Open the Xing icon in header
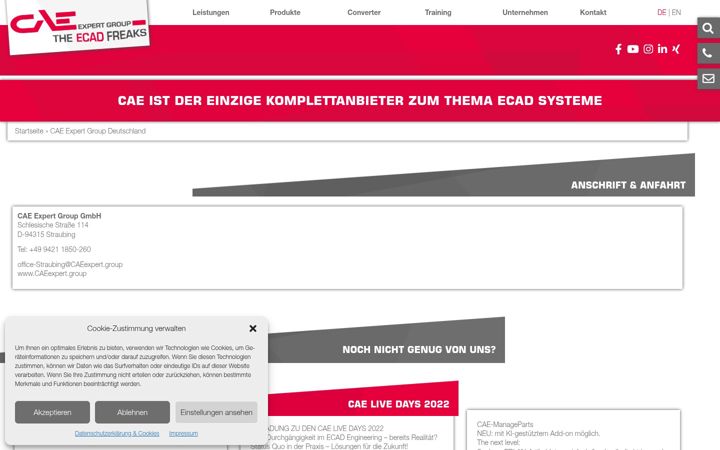The height and width of the screenshot is (450, 720). point(675,49)
